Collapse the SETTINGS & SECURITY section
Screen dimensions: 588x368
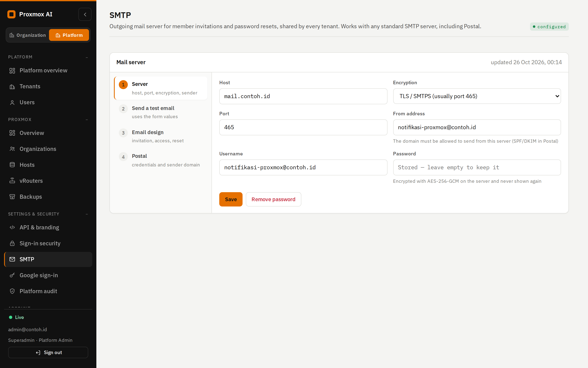[x=87, y=214]
